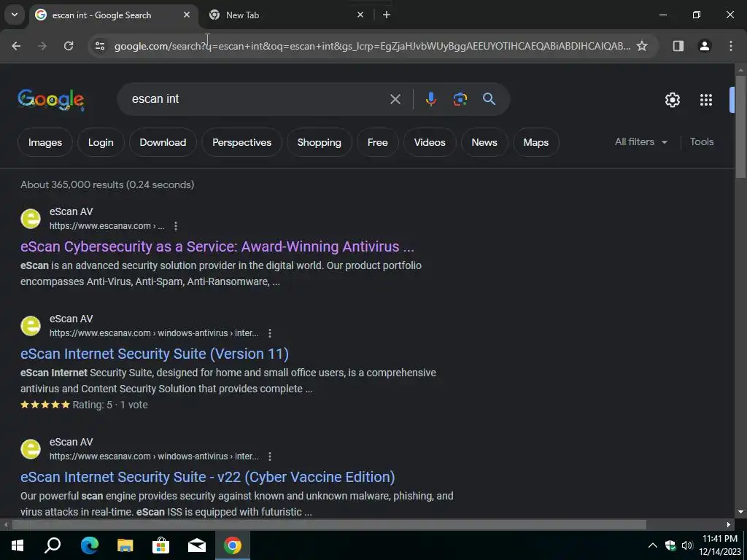Click the Google logo
This screenshot has height=560, width=747.
coord(51,99)
